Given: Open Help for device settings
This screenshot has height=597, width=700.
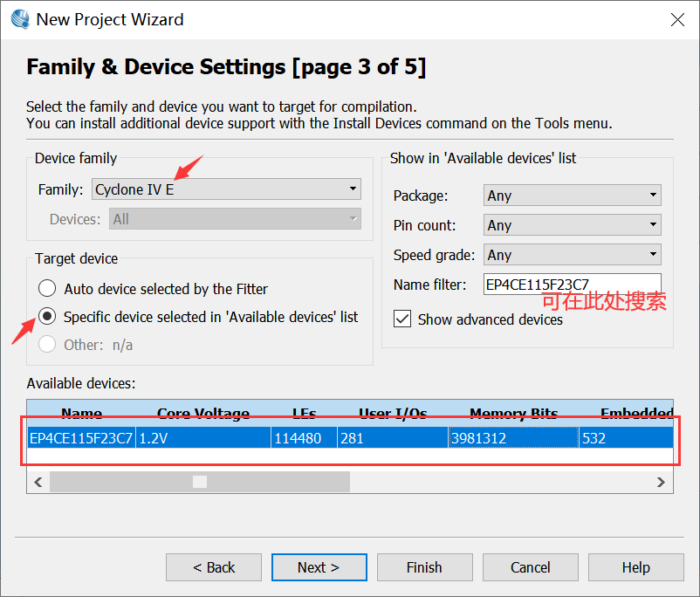Looking at the screenshot, I should (635, 567).
